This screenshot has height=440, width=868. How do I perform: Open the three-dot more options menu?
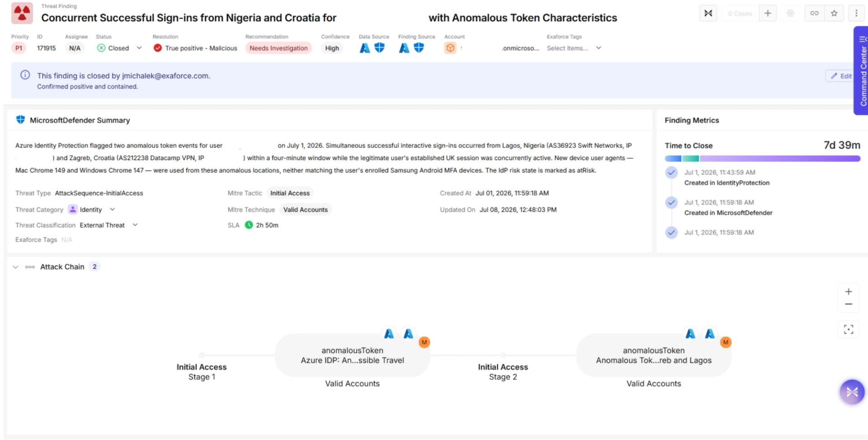click(x=856, y=13)
